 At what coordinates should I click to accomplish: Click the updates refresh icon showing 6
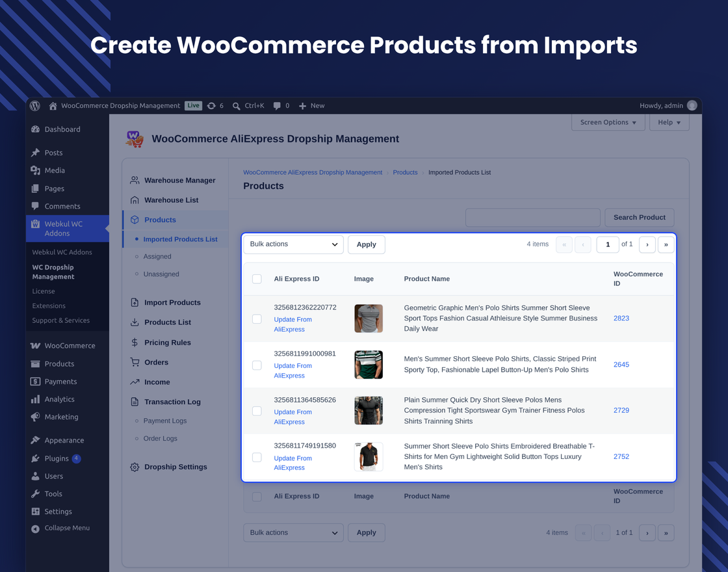211,106
